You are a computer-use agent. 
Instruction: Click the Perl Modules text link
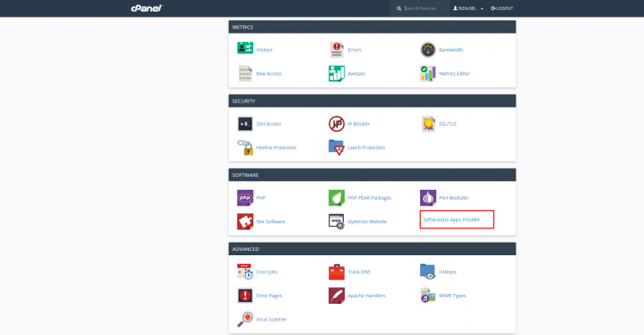click(454, 197)
